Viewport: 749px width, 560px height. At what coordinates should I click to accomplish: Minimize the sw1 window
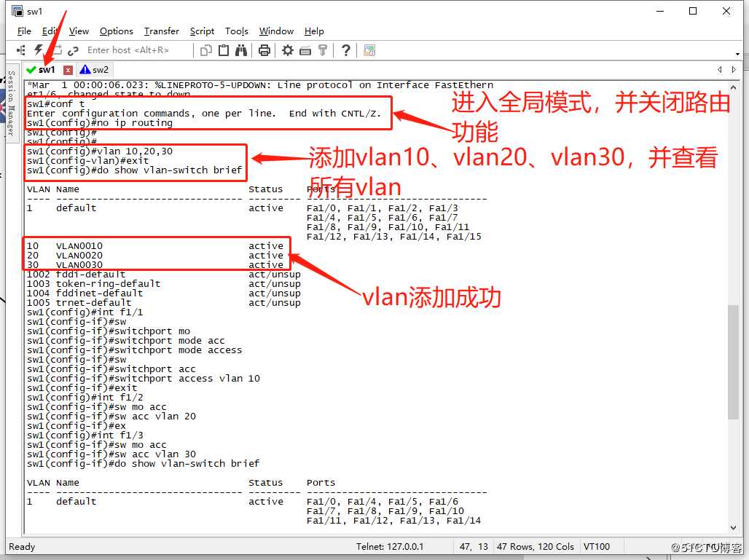coord(660,11)
